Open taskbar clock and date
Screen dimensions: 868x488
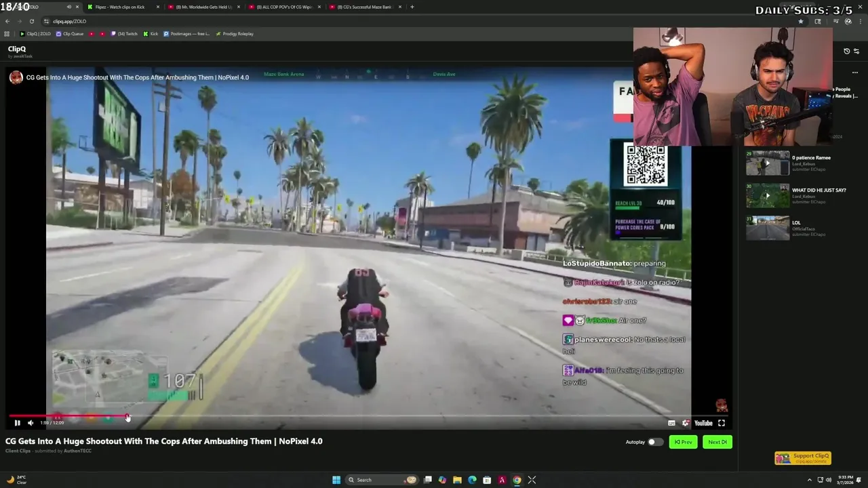(846, 480)
